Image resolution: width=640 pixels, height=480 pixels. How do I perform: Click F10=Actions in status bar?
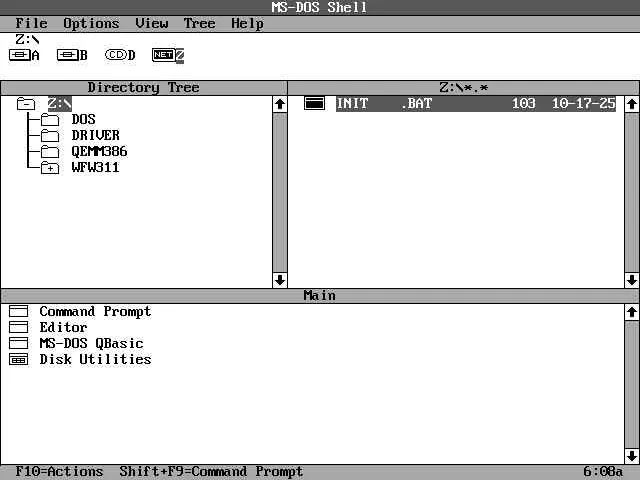[59, 471]
